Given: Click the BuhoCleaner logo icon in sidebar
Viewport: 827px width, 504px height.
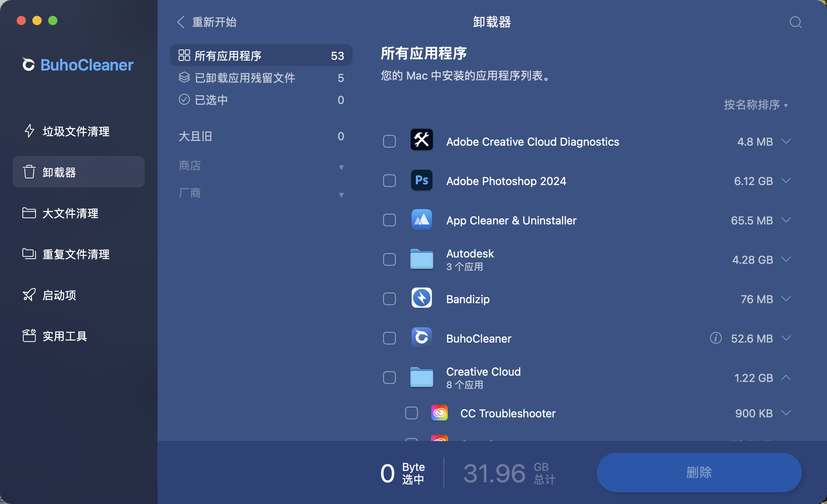Looking at the screenshot, I should pyautogui.click(x=28, y=65).
